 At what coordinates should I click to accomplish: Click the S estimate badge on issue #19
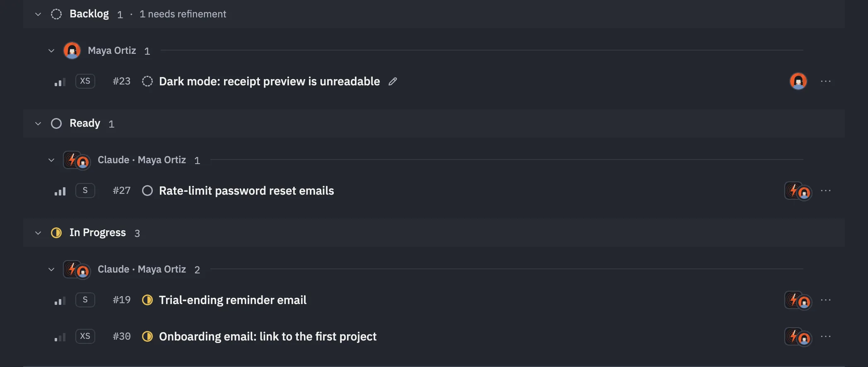85,299
